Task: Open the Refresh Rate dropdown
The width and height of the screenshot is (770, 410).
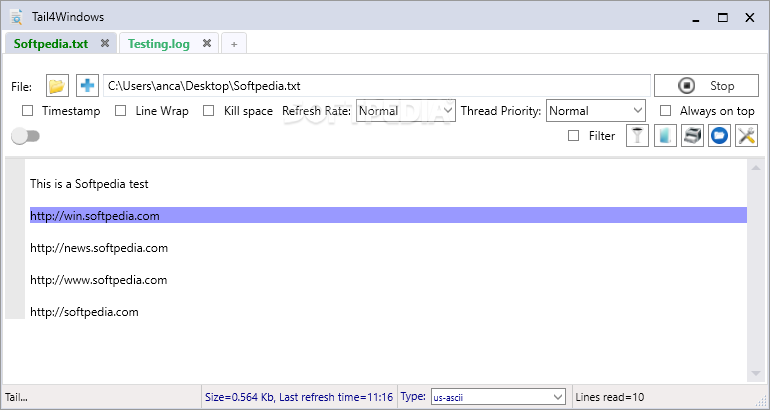Action: click(x=406, y=111)
